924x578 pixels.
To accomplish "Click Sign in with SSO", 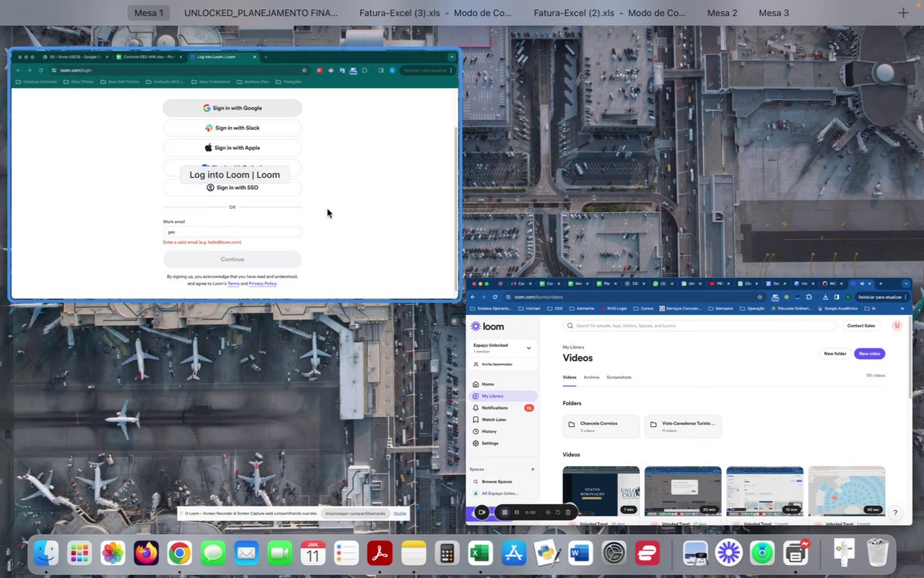I will click(232, 188).
